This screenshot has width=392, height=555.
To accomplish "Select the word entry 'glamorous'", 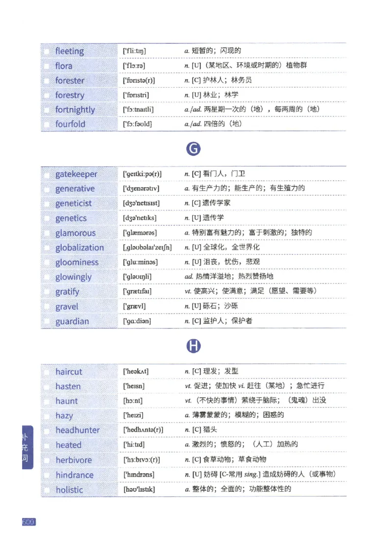I will pyautogui.click(x=75, y=233).
